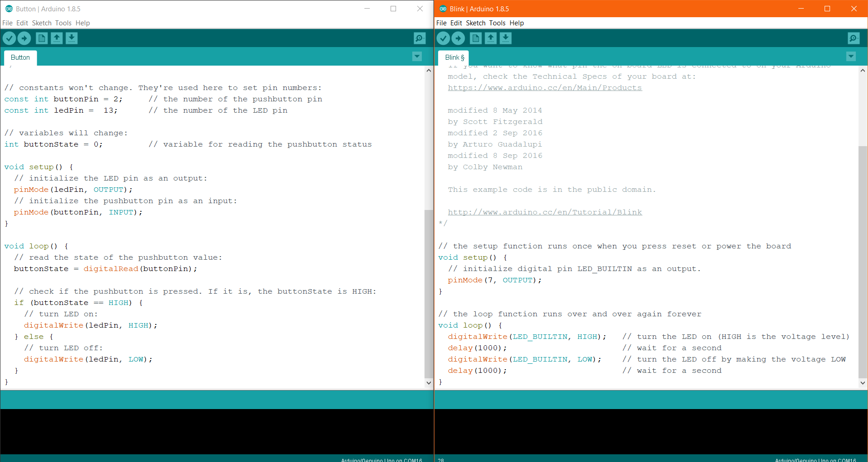Click scroll up arrow in Blink editor
The image size is (868, 462).
click(x=863, y=71)
